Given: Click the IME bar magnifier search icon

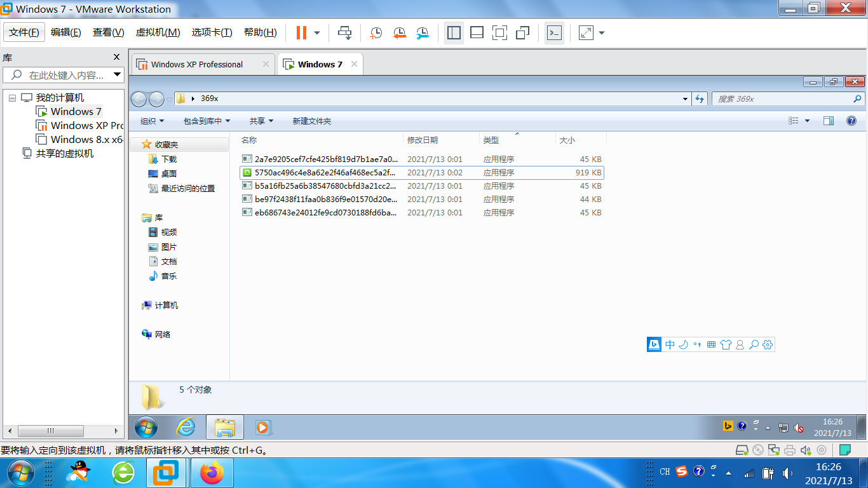Looking at the screenshot, I should tap(754, 345).
